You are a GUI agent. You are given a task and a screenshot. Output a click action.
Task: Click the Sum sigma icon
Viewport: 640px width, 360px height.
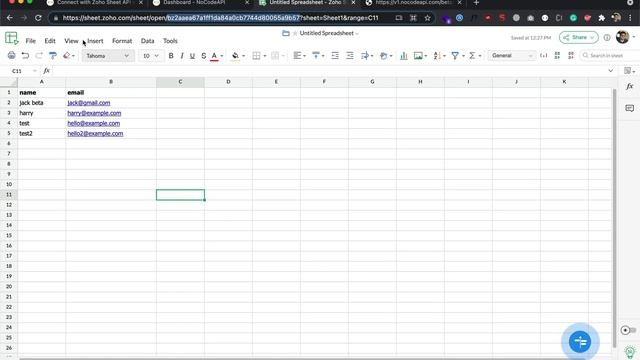pos(472,56)
